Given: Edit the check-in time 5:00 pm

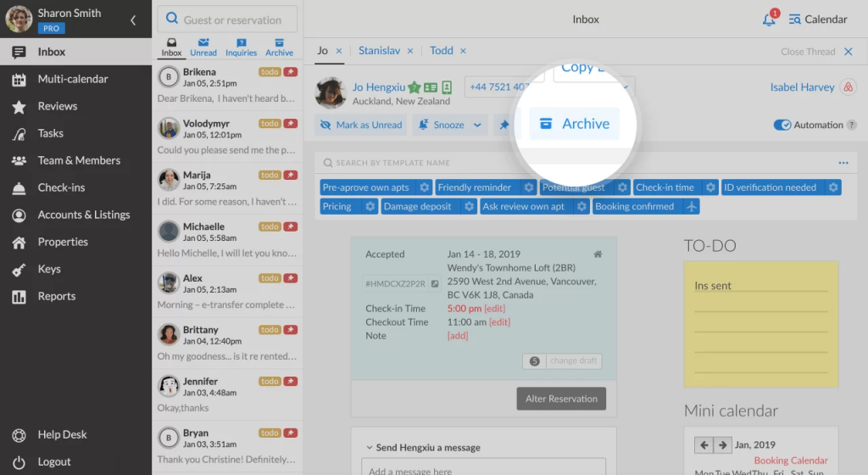Looking at the screenshot, I should pos(494,309).
